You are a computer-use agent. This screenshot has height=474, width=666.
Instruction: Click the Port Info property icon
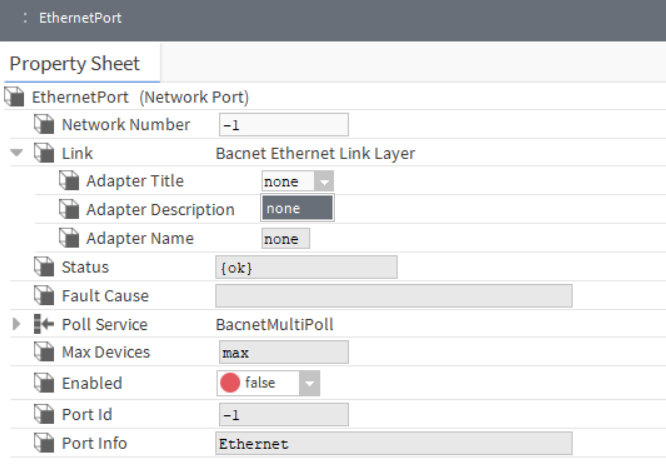[43, 444]
